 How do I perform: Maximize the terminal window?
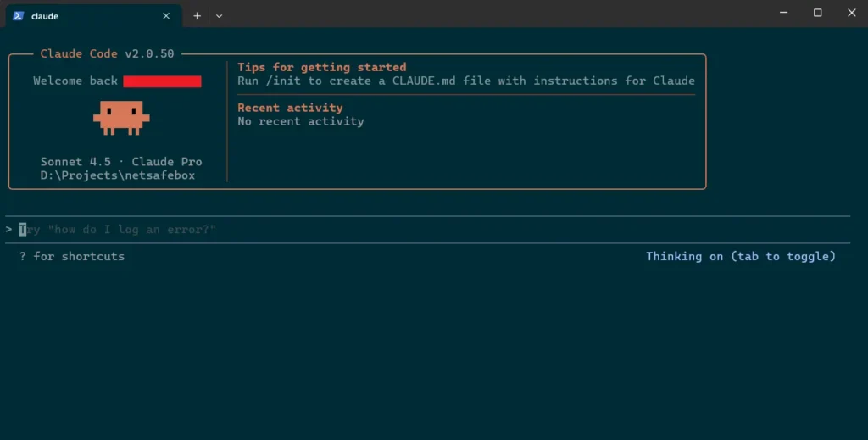[x=817, y=13]
